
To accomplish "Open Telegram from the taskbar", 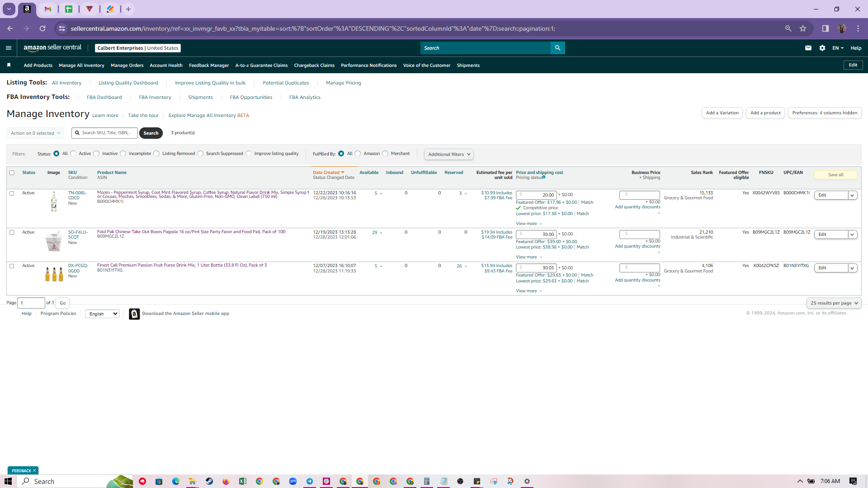I will click(310, 481).
